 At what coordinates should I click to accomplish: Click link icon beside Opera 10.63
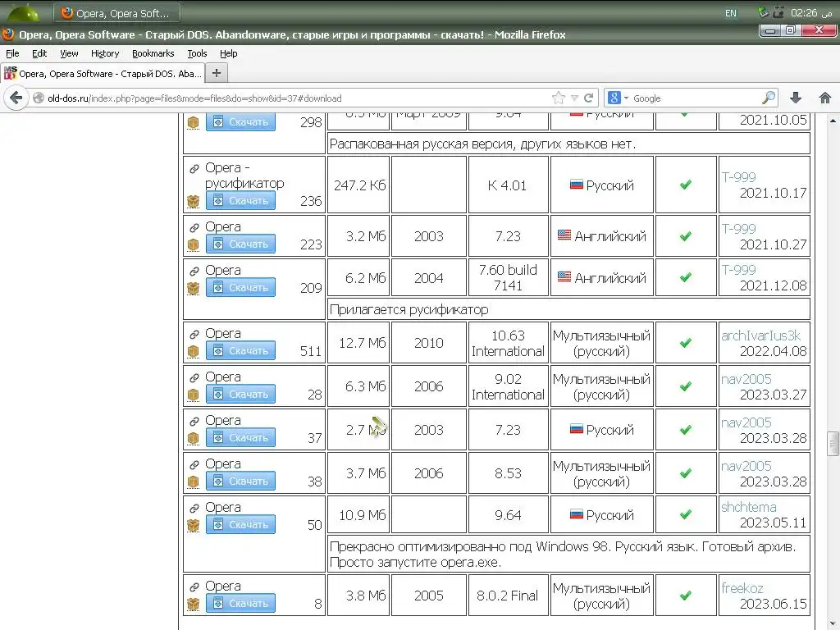coord(194,335)
